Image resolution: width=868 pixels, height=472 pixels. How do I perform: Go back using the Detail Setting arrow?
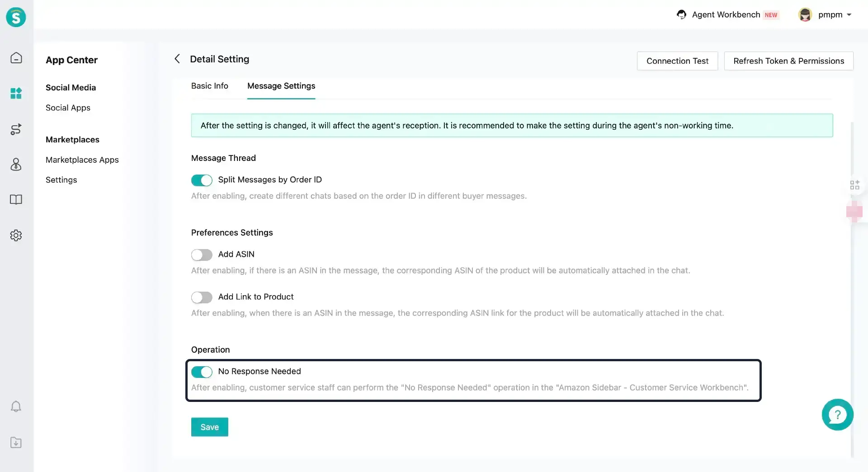pos(177,59)
